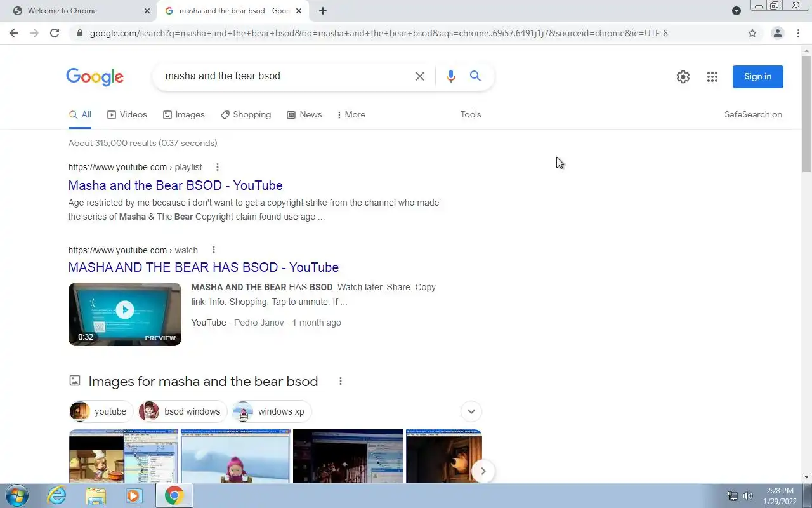Screen dimensions: 812x508
Task: Open MASHA AND THE BEAR HAS BSOD link
Action: pos(204,267)
